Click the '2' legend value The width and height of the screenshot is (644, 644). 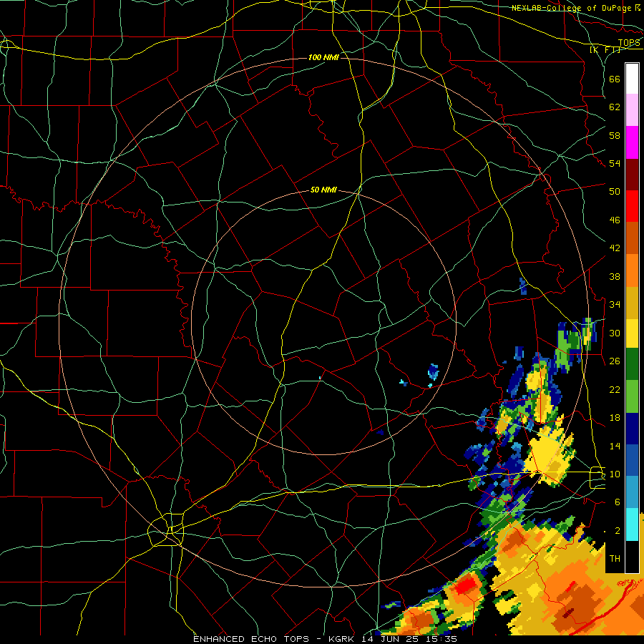pos(617,531)
